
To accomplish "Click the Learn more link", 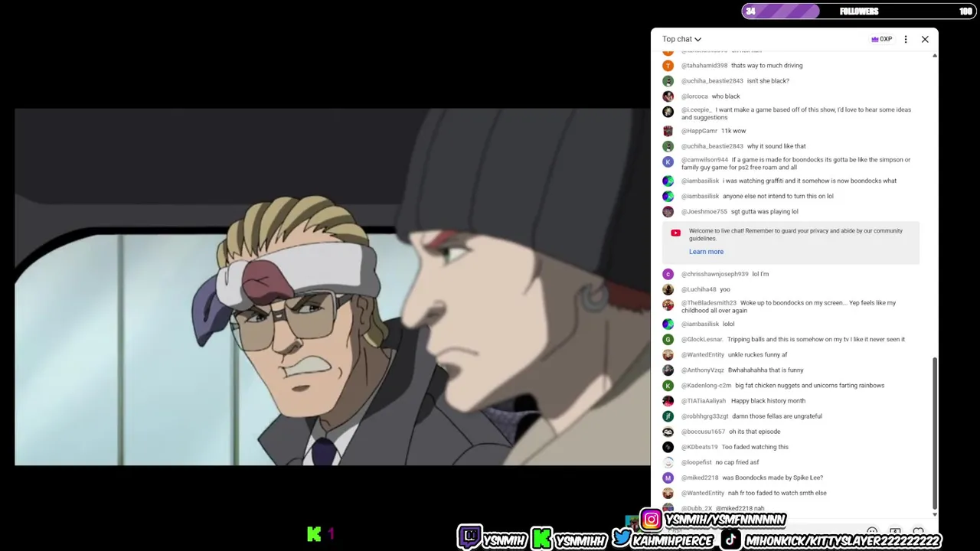I will pyautogui.click(x=706, y=252).
